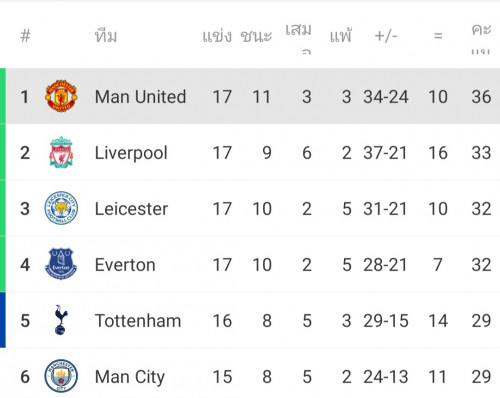Screen dimensions: 500x398
Task: Click the Everton club crest
Action: 61,264
